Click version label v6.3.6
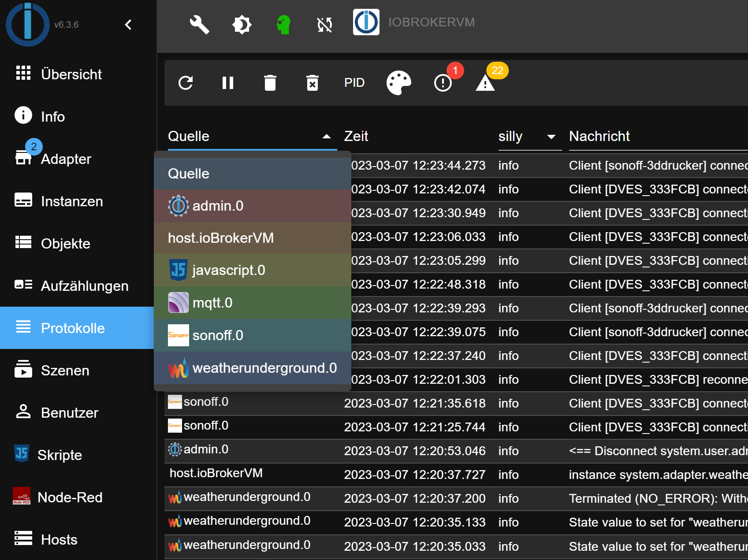748x560 pixels. [66, 25]
